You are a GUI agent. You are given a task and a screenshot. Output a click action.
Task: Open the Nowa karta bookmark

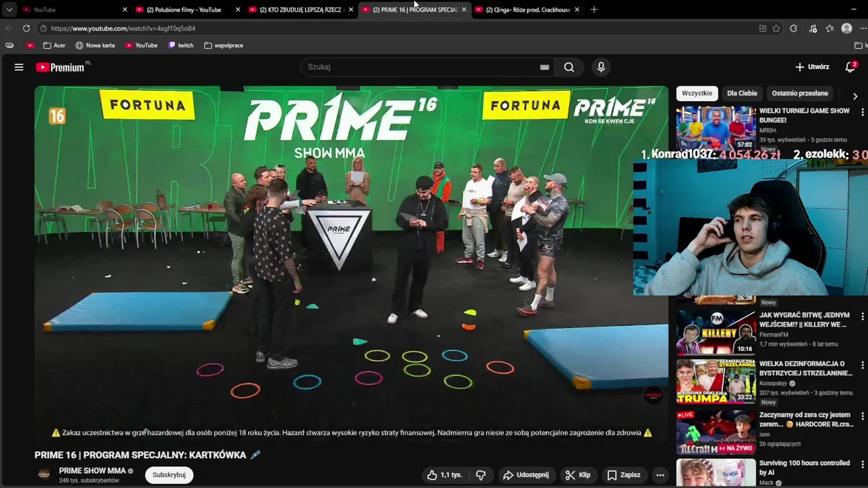[x=95, y=45]
